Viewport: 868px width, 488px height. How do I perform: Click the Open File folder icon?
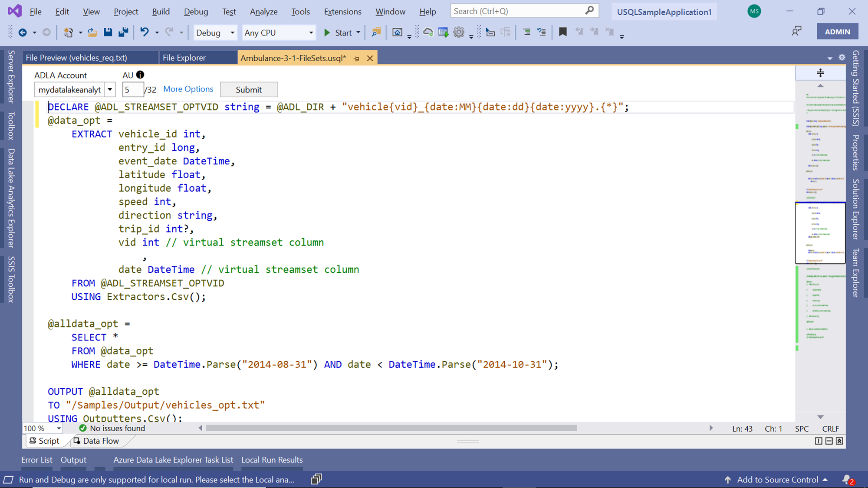[x=92, y=32]
